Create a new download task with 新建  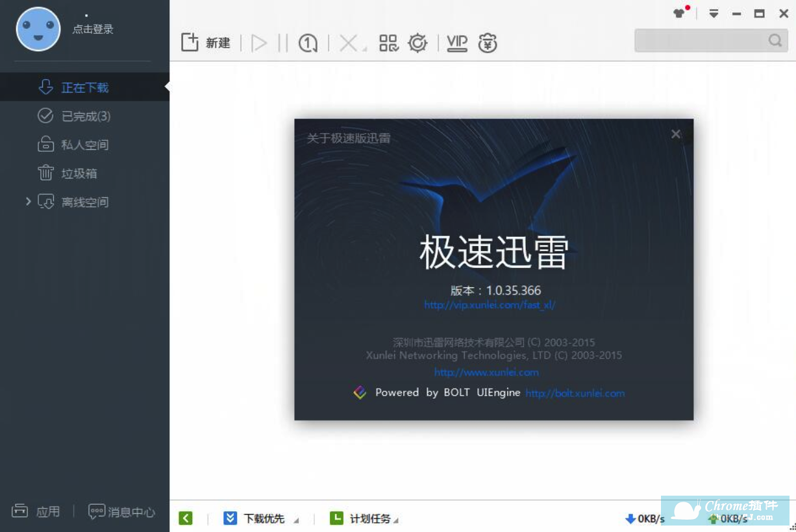click(206, 43)
